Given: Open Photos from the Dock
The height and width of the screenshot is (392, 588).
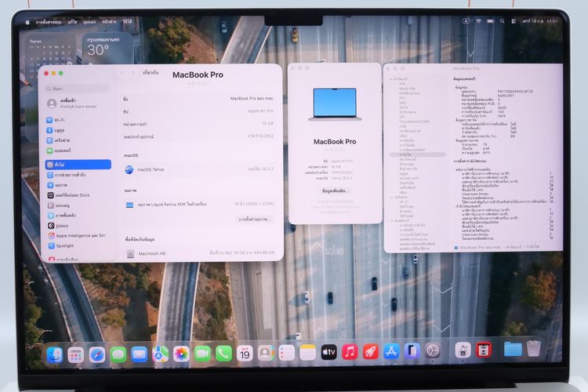Looking at the screenshot, I should (181, 354).
